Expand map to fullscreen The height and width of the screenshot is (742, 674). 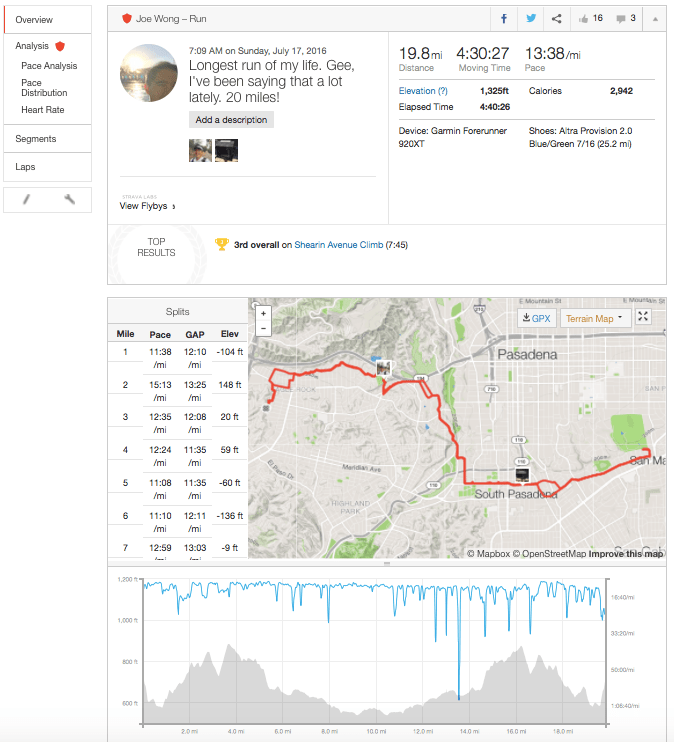click(x=644, y=317)
